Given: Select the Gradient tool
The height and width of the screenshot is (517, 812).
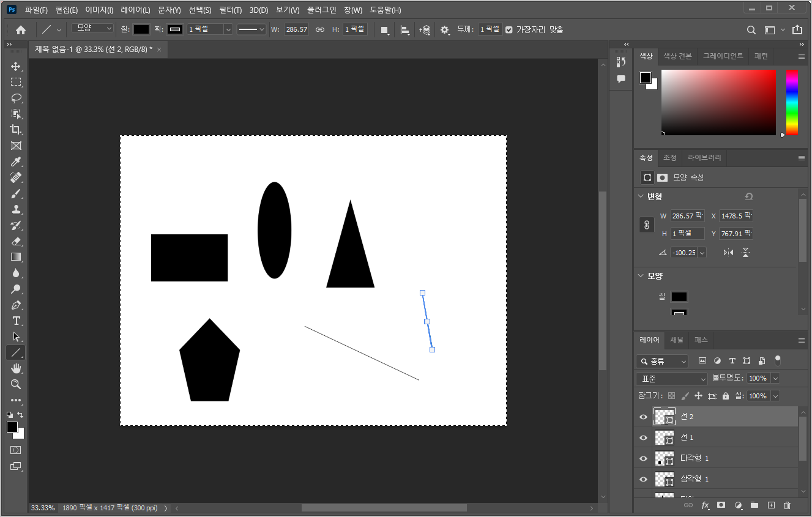Looking at the screenshot, I should pos(16,257).
